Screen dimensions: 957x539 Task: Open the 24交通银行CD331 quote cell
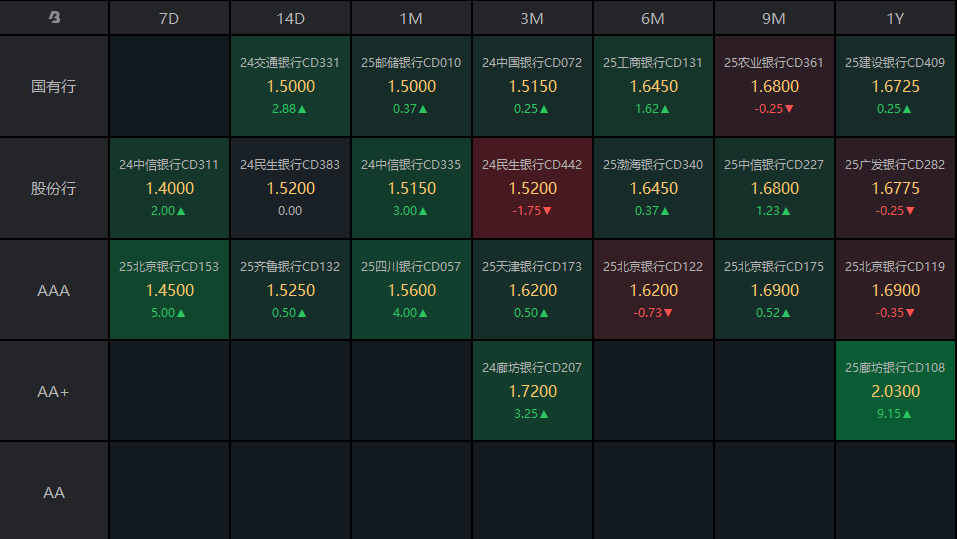290,86
